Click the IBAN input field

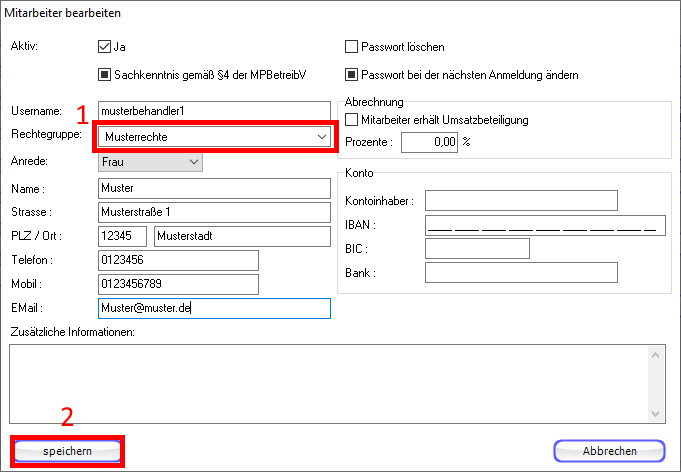coord(544,224)
